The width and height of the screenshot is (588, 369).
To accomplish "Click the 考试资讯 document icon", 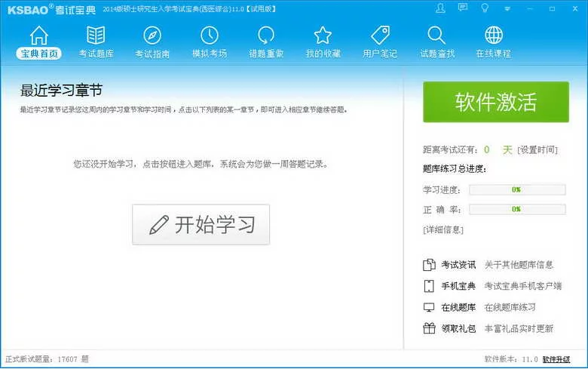I will tap(429, 265).
